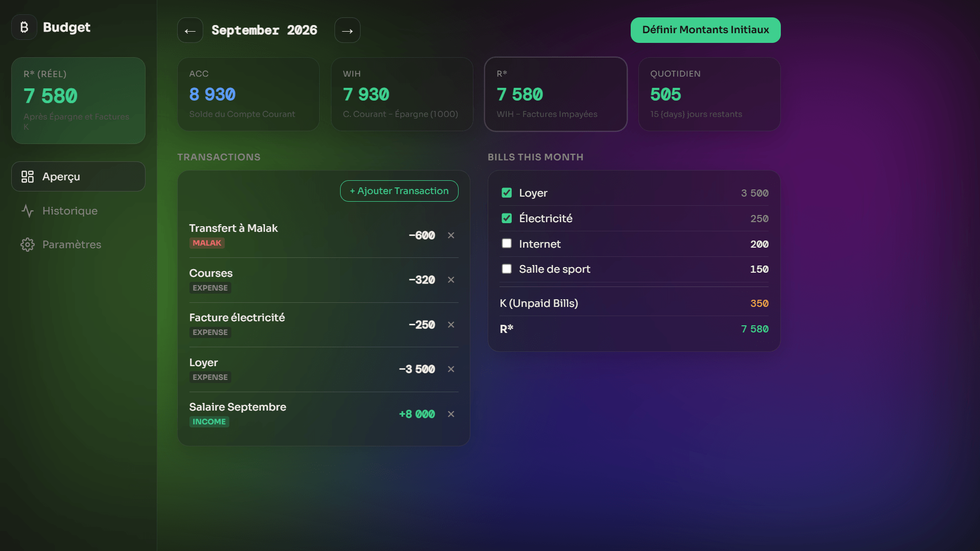Delete the Transfert à Malak transaction

pos(451,235)
